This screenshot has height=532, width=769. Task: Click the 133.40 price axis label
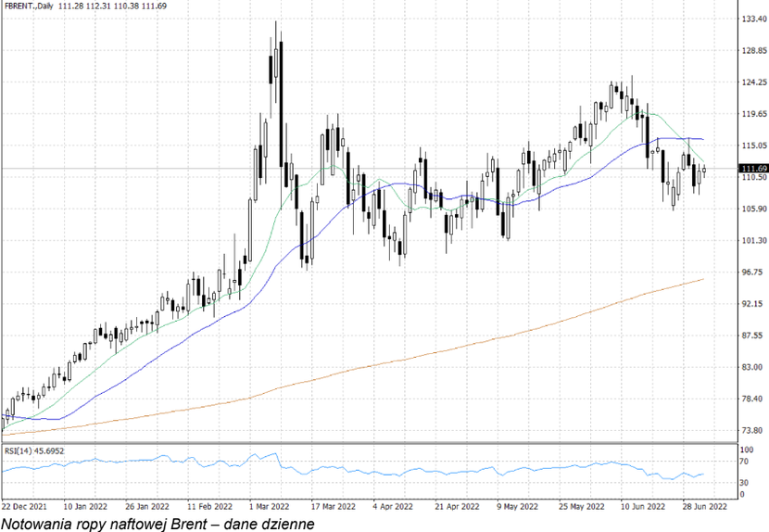click(x=754, y=19)
